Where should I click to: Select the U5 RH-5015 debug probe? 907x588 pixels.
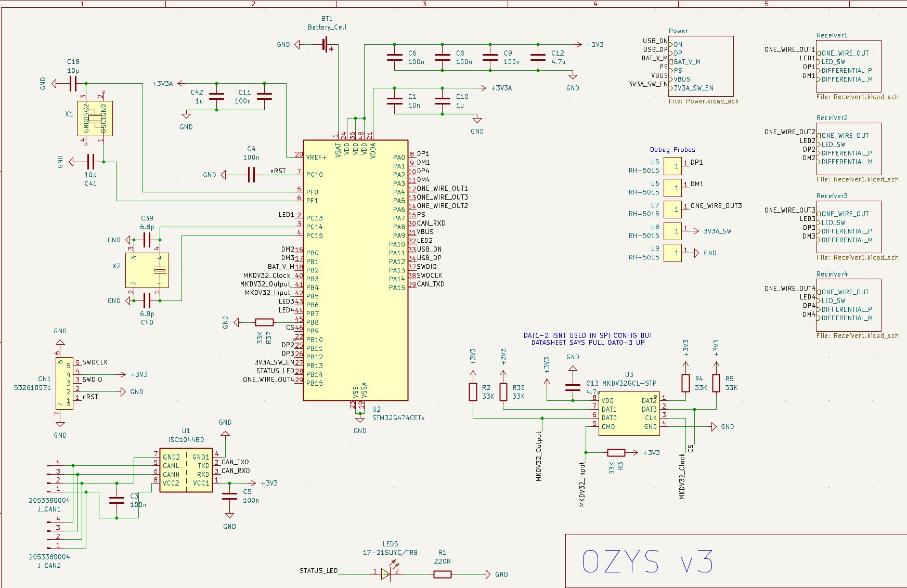pos(672,166)
